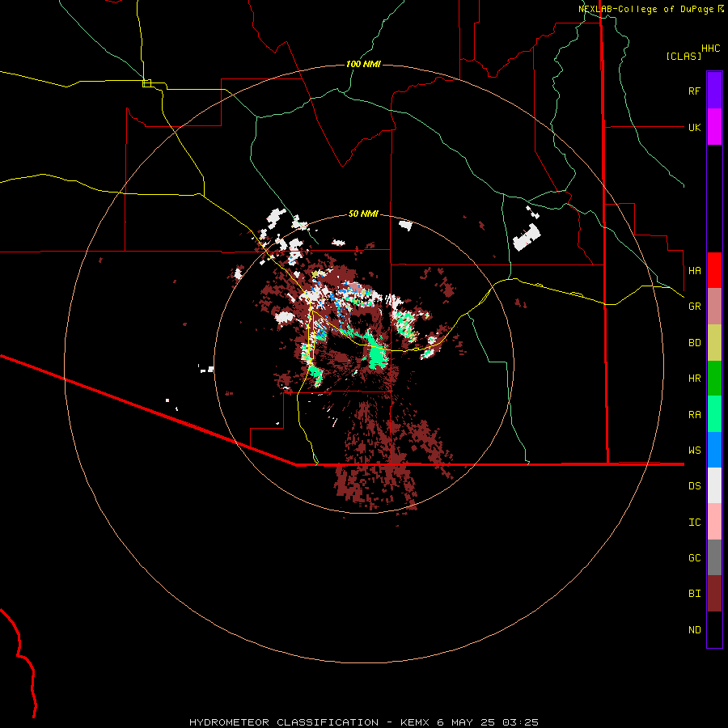Click the BI brown legend swatch
This screenshot has height=728, width=728.
click(x=714, y=594)
